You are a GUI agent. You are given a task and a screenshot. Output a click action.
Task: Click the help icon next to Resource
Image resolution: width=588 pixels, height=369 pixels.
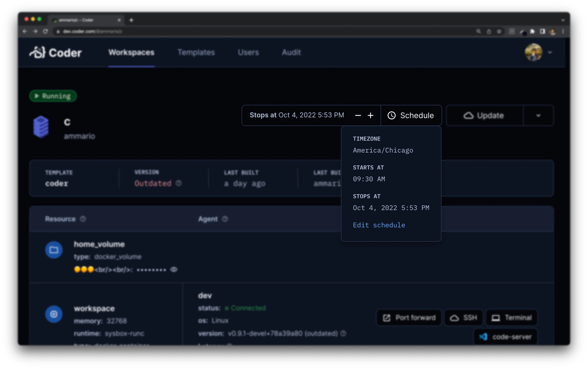83,219
